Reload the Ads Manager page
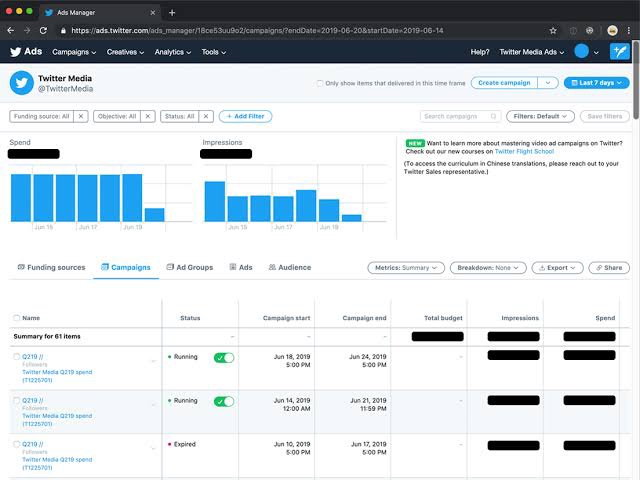Screen dimensions: 640x480 43,31
